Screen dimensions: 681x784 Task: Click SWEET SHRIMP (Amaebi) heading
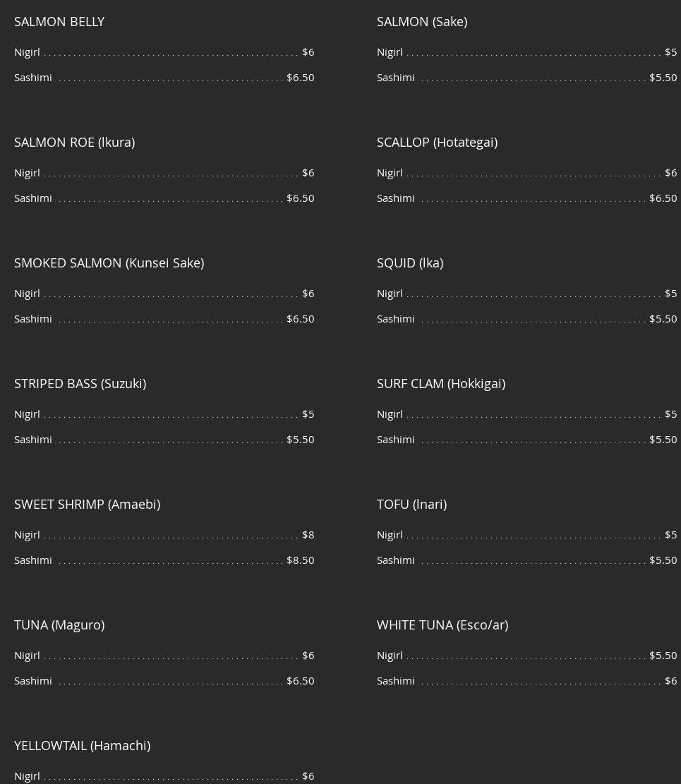(87, 505)
